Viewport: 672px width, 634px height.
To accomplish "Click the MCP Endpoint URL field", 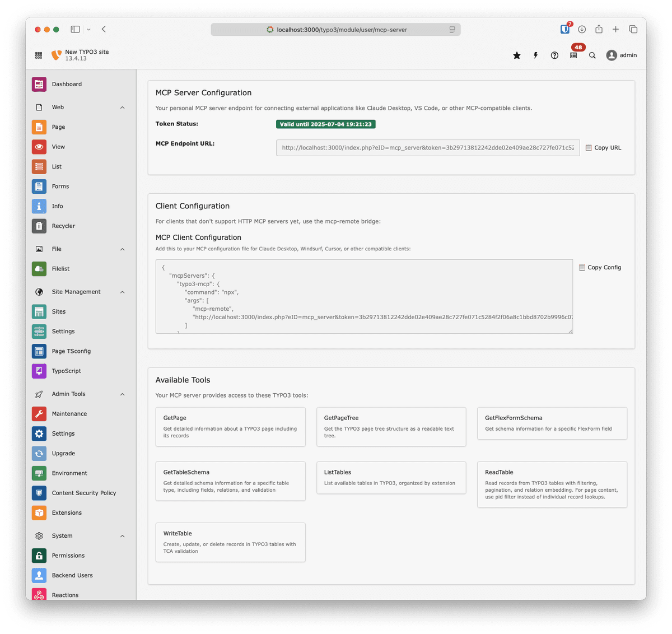I will pos(428,148).
